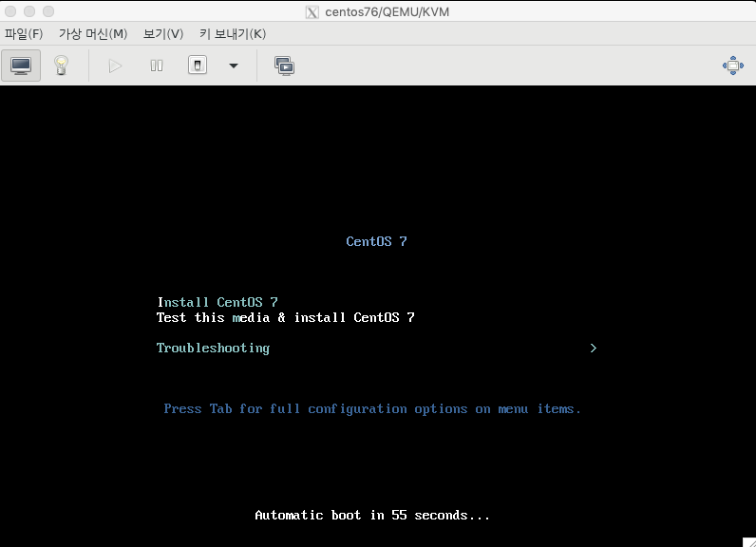The width and height of the screenshot is (756, 547).
Task: Click the Automatic boot countdown text
Action: [x=371, y=516]
